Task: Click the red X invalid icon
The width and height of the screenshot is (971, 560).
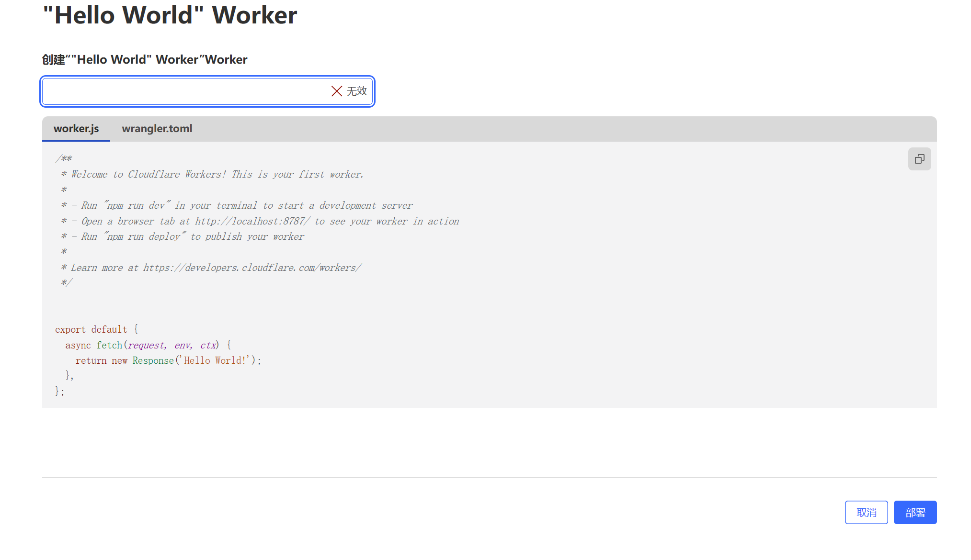Action: (336, 91)
